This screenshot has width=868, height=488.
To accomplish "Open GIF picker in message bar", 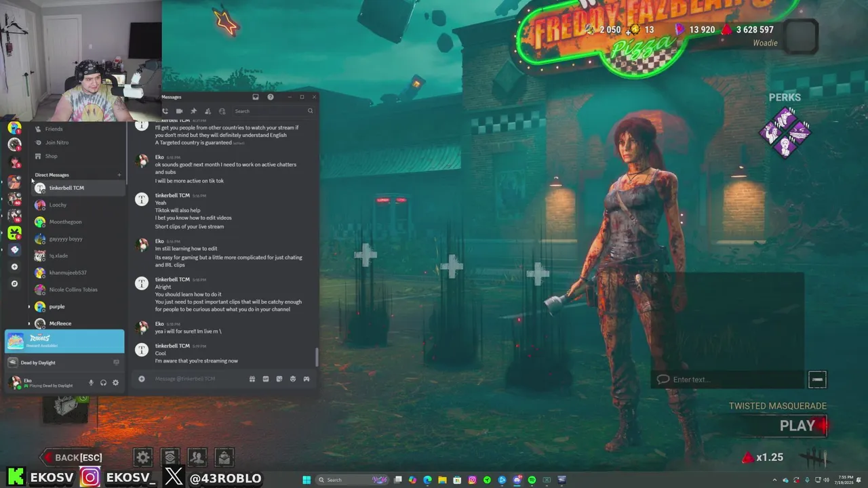I will [266, 379].
